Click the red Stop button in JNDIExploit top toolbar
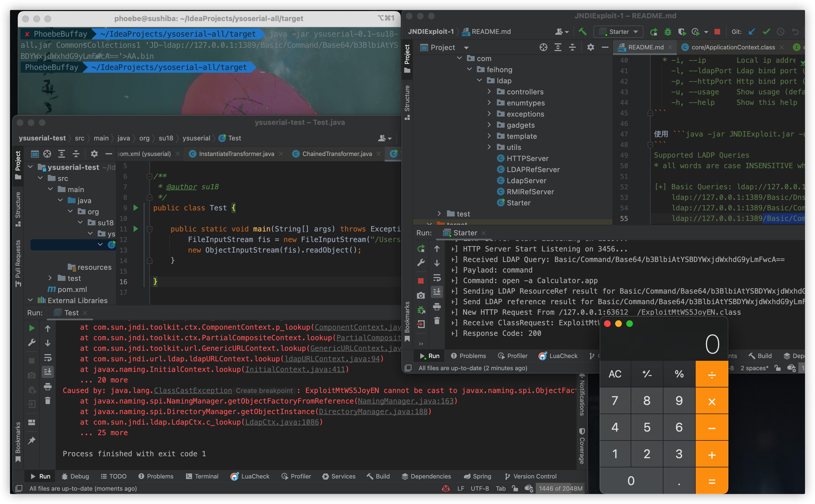 pos(717,32)
